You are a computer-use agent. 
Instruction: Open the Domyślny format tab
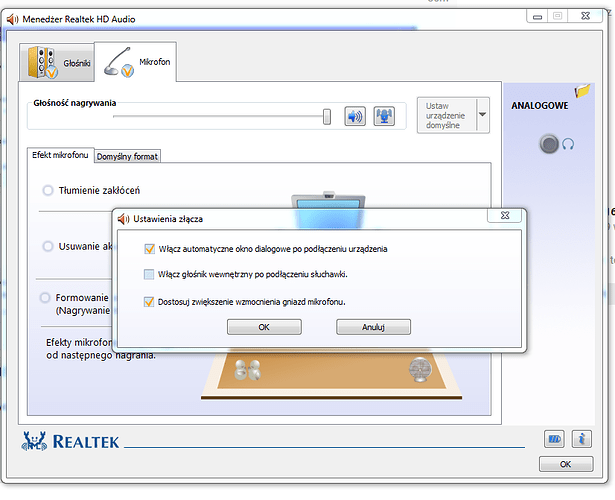(x=128, y=156)
